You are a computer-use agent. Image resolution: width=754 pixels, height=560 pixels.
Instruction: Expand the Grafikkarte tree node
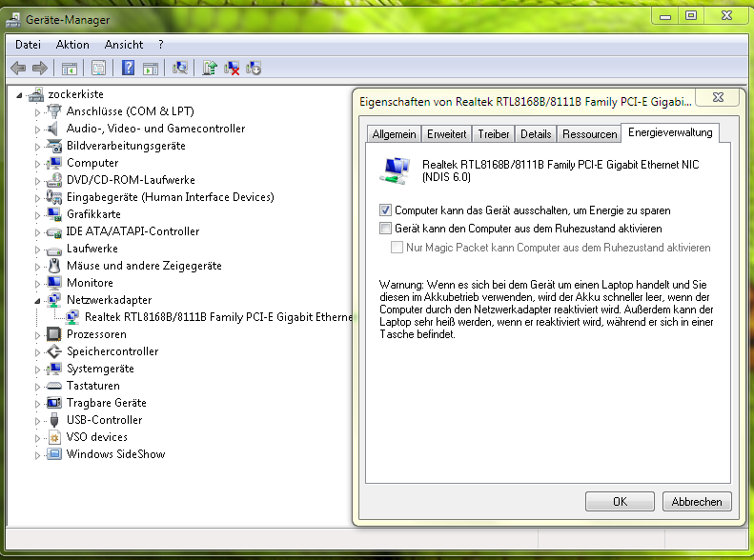click(37, 214)
